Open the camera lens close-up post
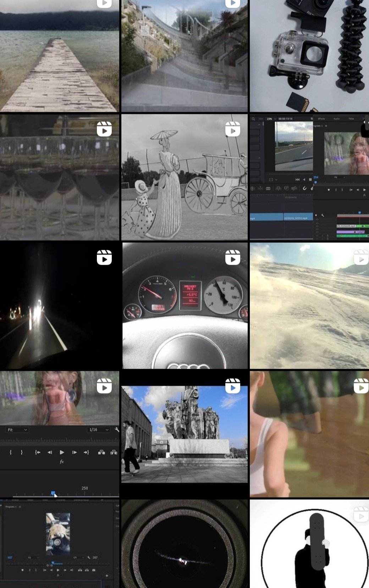The width and height of the screenshot is (369, 588). [184, 544]
